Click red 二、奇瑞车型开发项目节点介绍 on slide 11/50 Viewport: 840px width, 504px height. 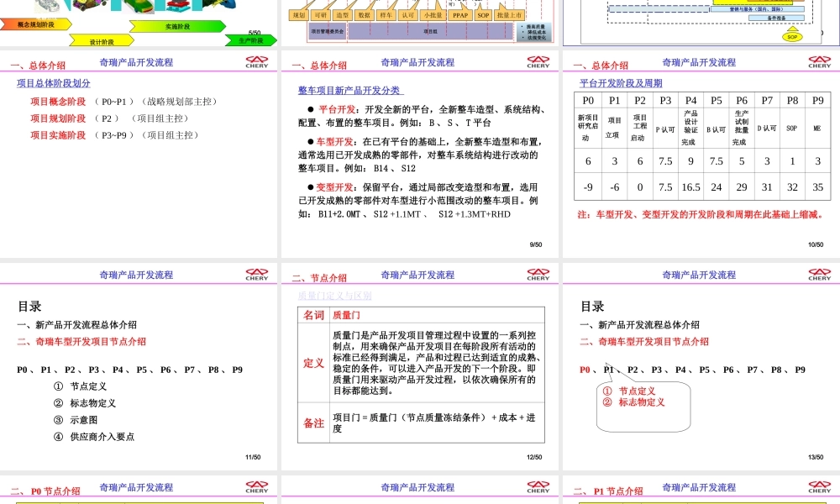coord(81,341)
